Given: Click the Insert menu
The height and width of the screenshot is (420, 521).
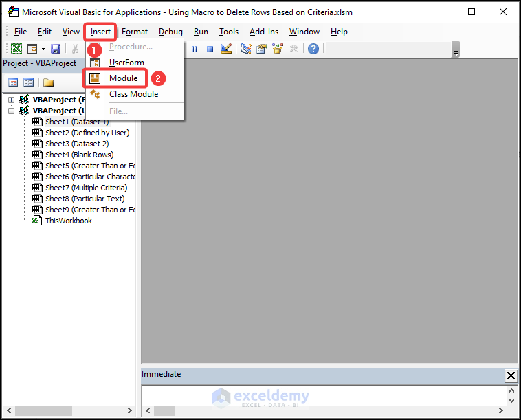Looking at the screenshot, I should [x=100, y=32].
